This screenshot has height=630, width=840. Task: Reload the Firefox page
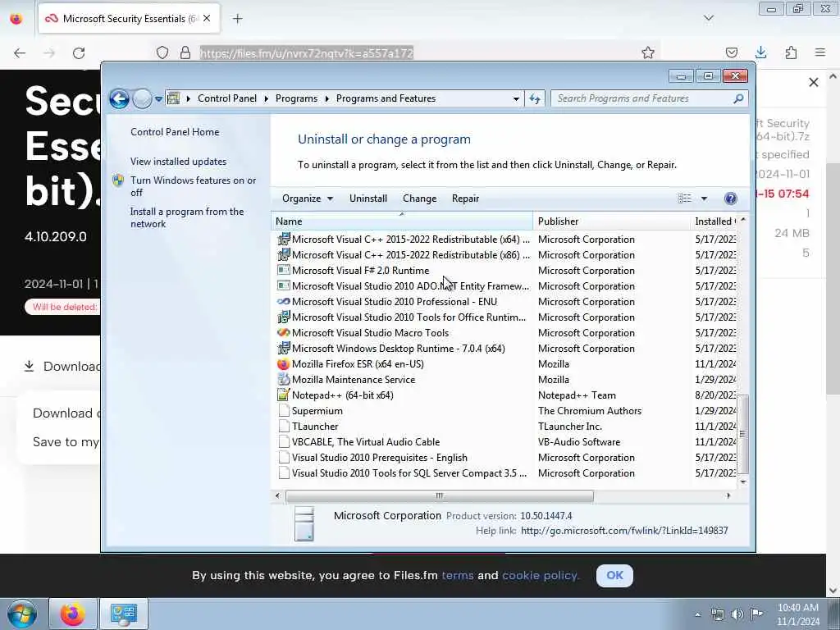tap(79, 53)
